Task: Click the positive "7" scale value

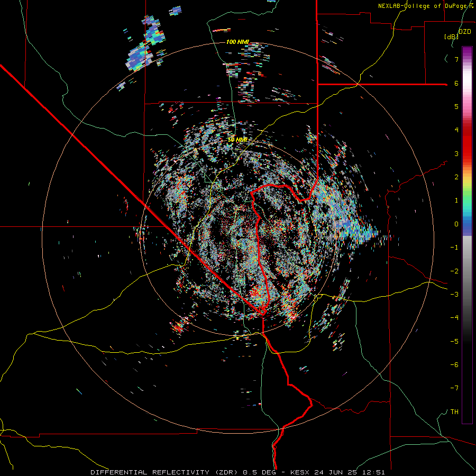Action: tap(456, 59)
